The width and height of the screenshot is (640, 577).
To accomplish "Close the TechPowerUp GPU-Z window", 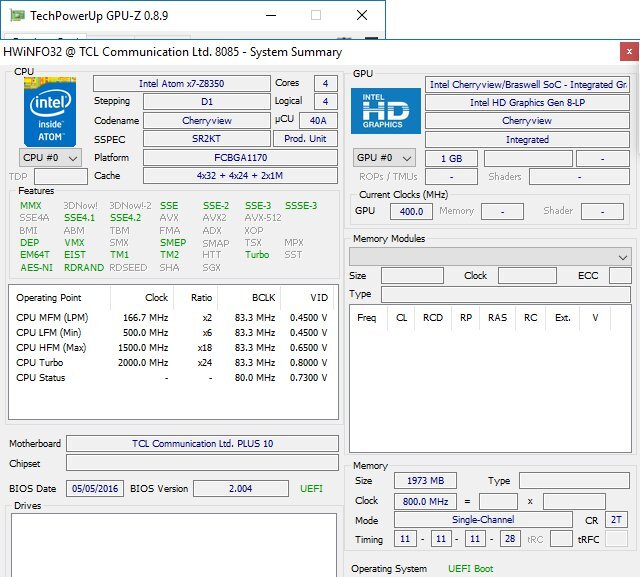I will [x=362, y=16].
